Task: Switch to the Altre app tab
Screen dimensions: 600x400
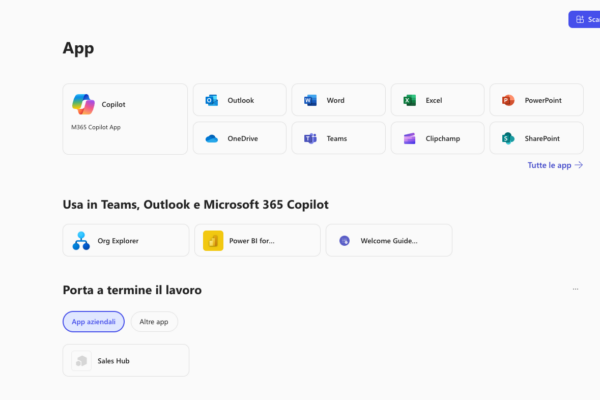Action: (154, 322)
